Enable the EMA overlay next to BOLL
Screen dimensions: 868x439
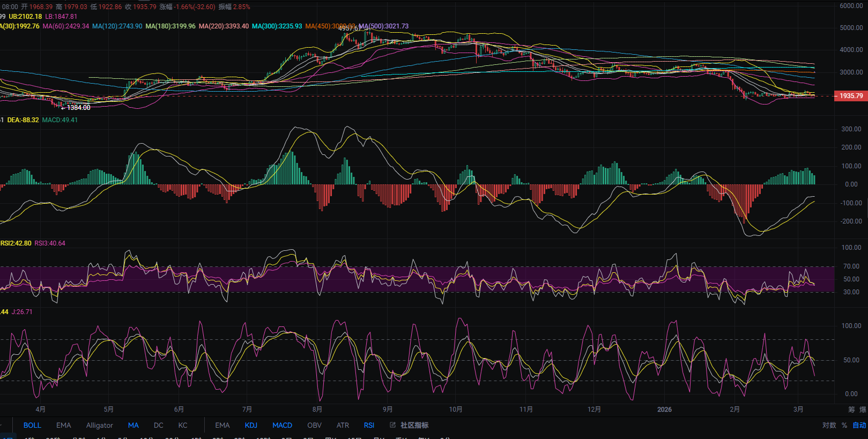(63, 425)
